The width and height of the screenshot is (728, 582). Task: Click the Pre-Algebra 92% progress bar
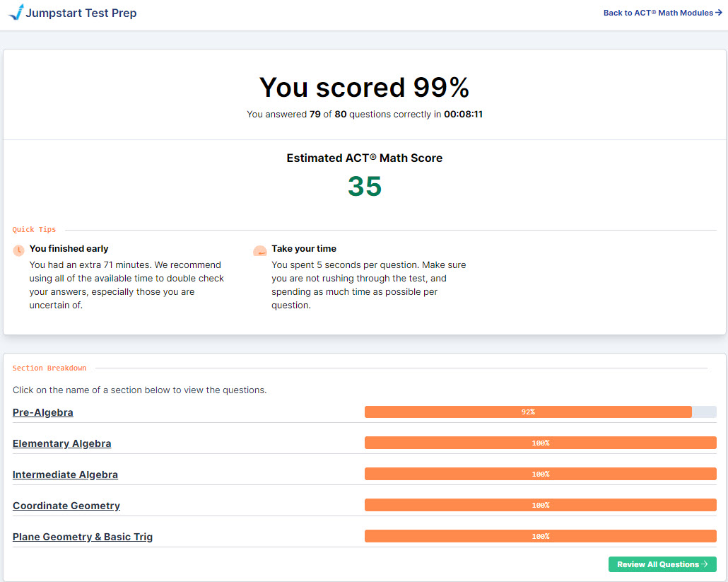(x=527, y=412)
